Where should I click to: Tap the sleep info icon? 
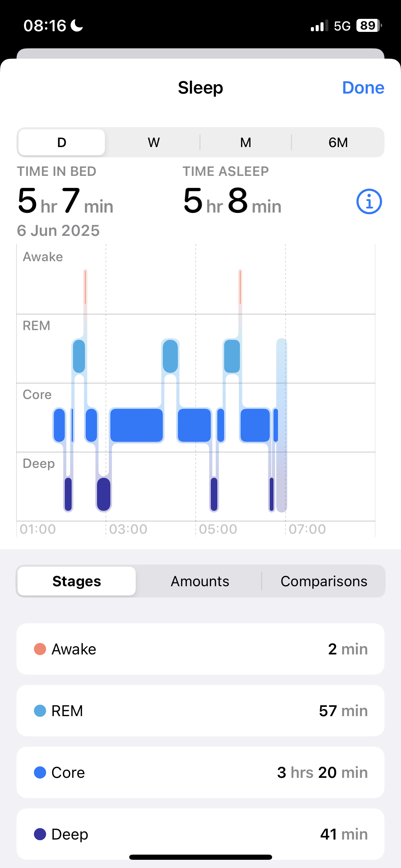pyautogui.click(x=369, y=202)
